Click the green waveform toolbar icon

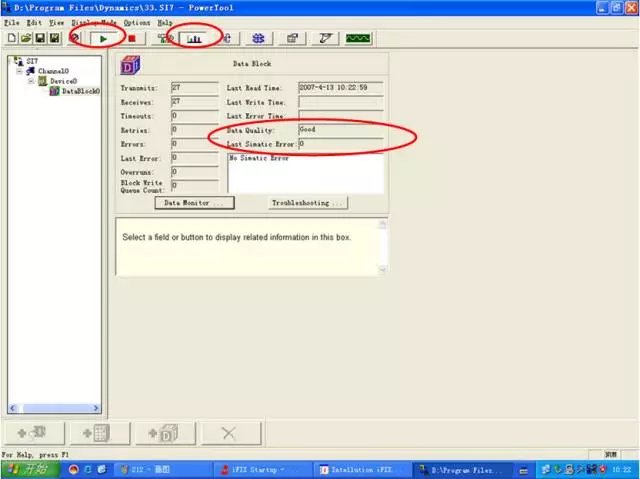pos(359,38)
